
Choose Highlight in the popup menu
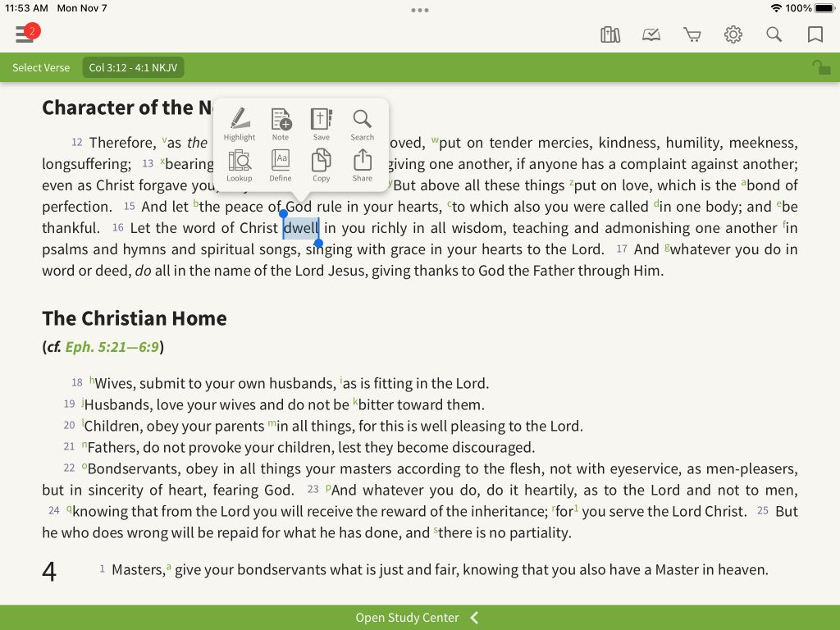pos(240,125)
